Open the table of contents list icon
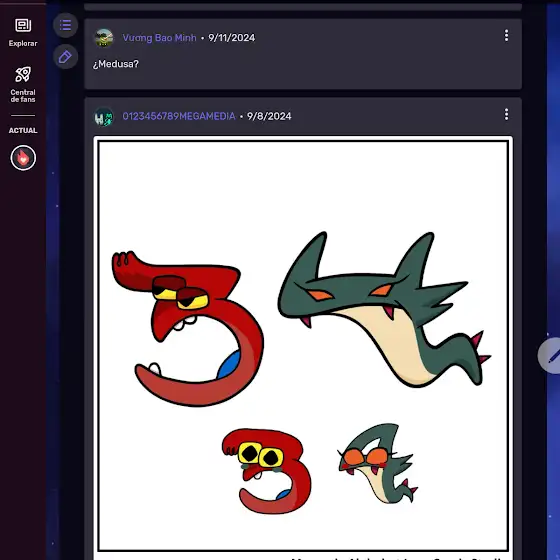Image resolution: width=560 pixels, height=560 pixels. click(x=65, y=25)
